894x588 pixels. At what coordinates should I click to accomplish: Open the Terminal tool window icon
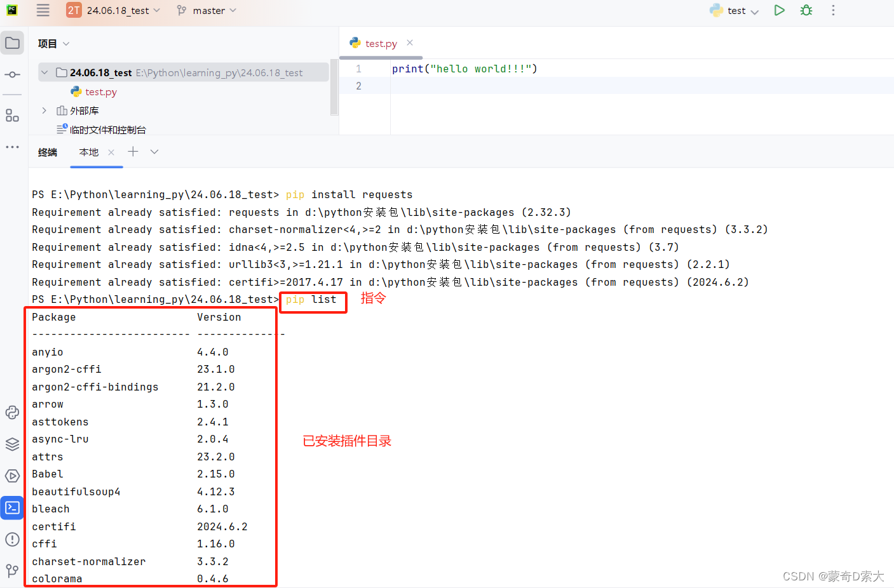(x=12, y=507)
